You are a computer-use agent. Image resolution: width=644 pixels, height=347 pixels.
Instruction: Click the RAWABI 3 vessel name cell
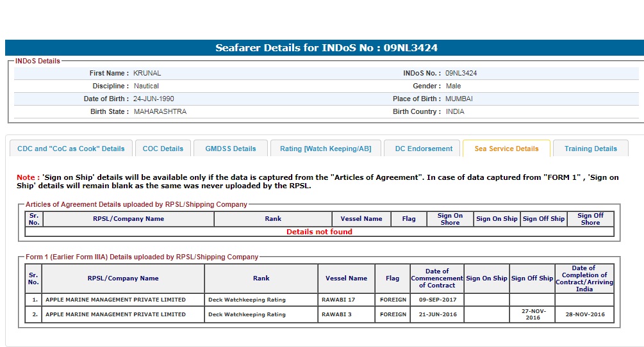click(x=335, y=314)
